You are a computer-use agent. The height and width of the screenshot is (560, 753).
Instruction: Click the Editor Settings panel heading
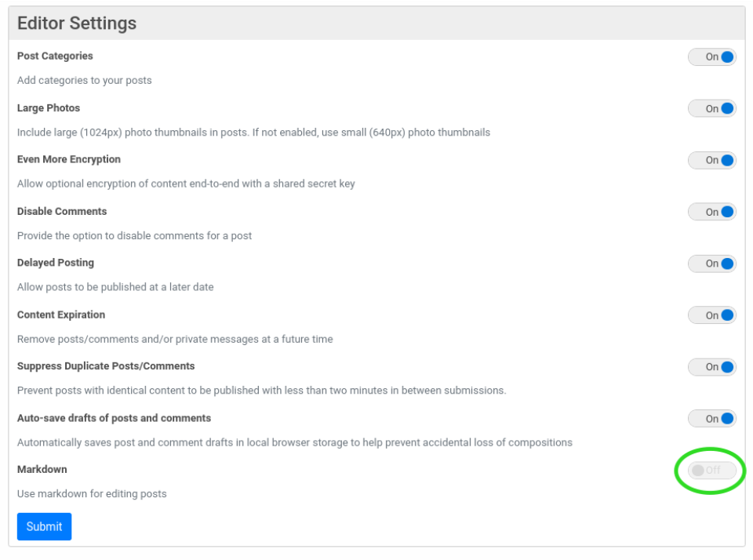[77, 24]
